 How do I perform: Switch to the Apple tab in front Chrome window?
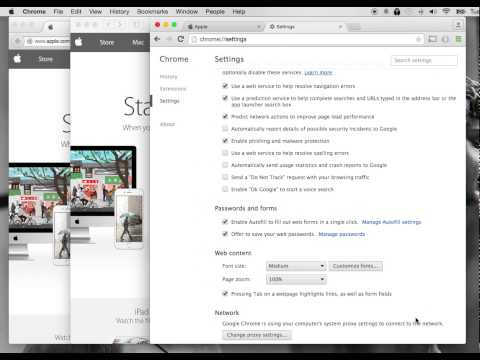click(x=223, y=27)
